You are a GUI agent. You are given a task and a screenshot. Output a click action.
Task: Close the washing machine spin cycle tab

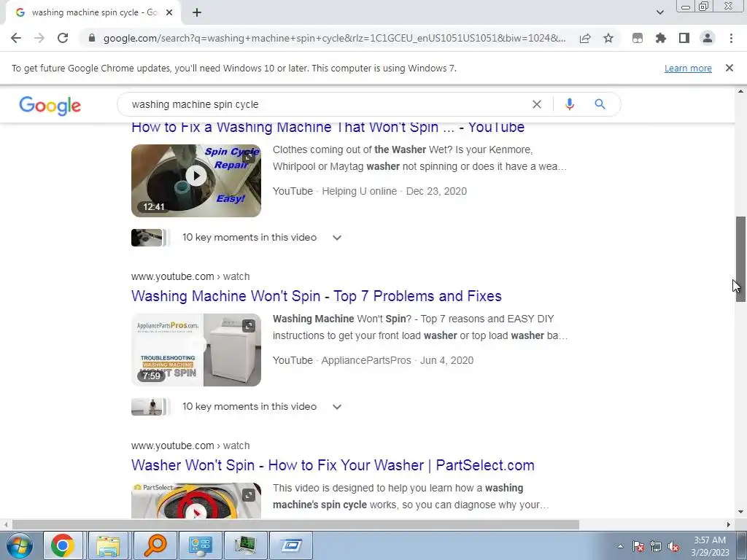(169, 13)
